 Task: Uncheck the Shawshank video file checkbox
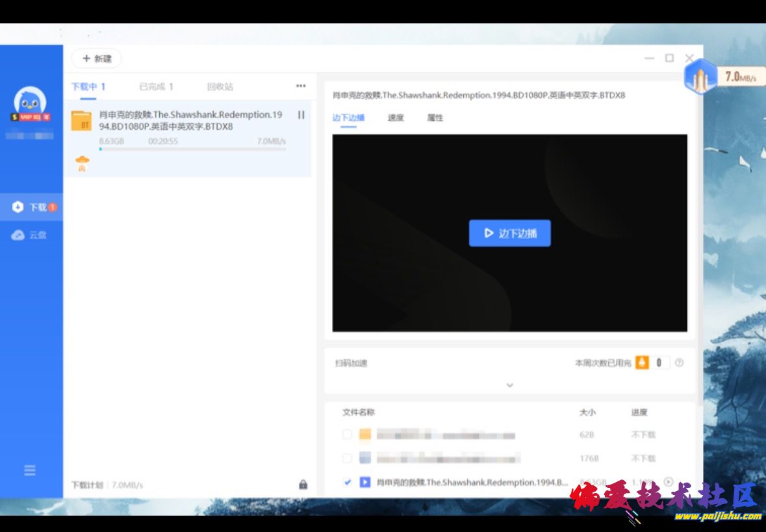pyautogui.click(x=347, y=482)
